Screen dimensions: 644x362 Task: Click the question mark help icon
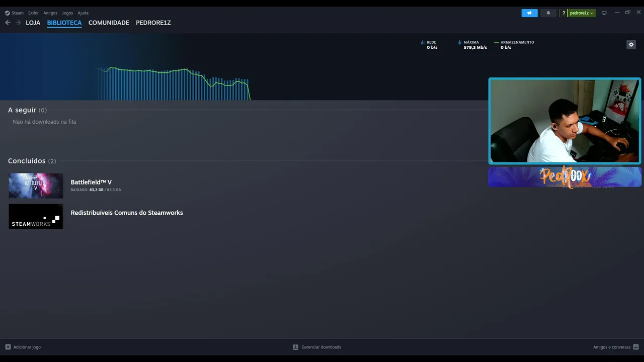coord(563,13)
